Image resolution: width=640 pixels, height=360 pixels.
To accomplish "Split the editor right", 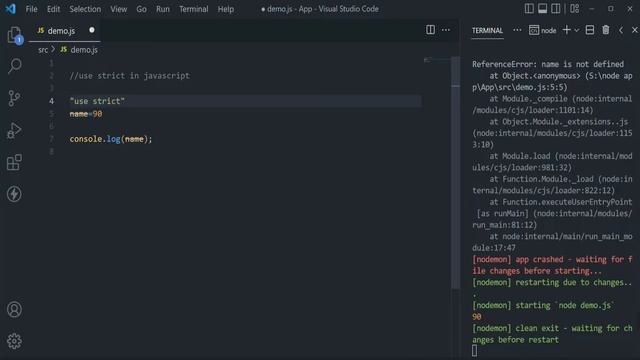I will (x=430, y=30).
